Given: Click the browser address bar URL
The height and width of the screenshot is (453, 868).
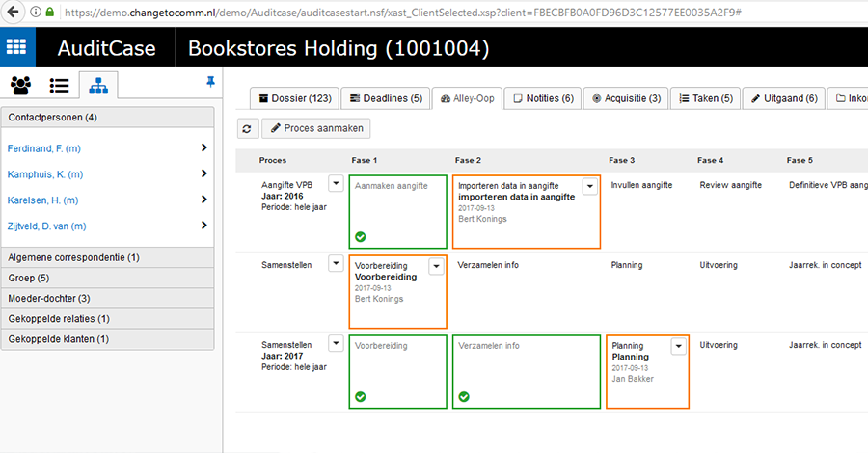Looking at the screenshot, I should pos(403,13).
